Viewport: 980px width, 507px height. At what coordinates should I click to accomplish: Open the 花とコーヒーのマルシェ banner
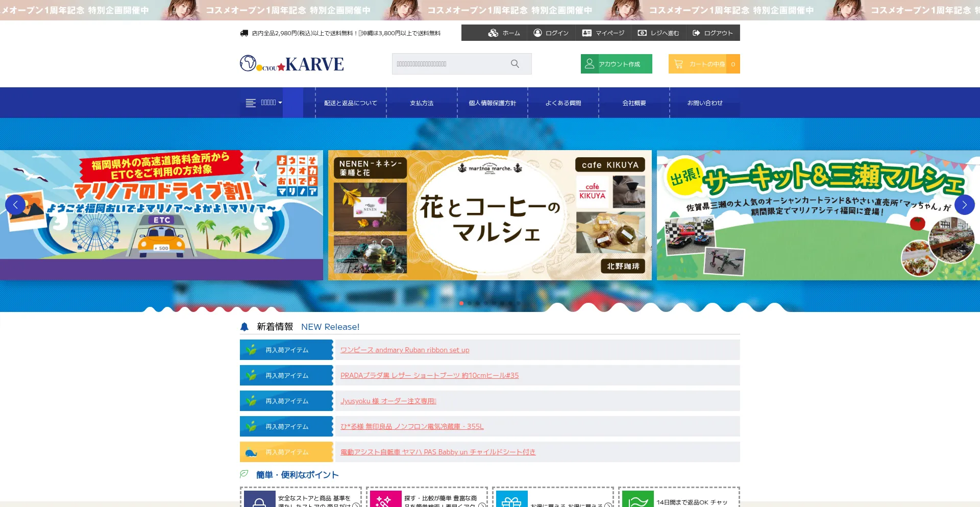489,215
